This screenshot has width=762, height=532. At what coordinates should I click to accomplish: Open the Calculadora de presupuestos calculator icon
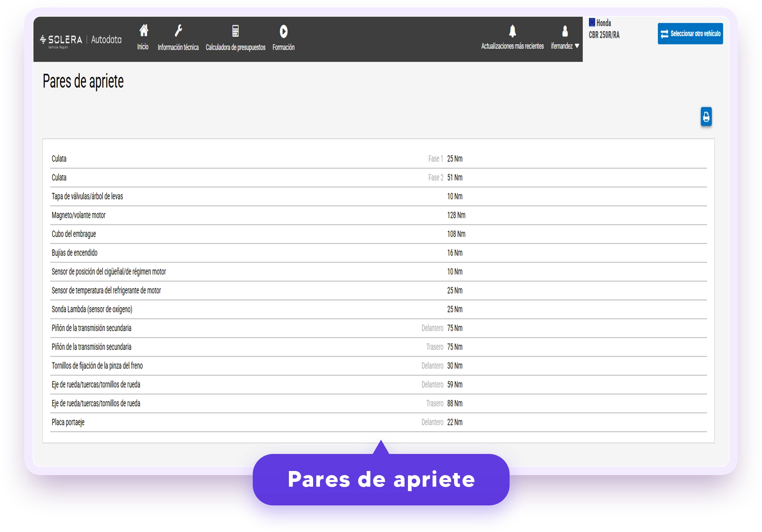pyautogui.click(x=235, y=31)
